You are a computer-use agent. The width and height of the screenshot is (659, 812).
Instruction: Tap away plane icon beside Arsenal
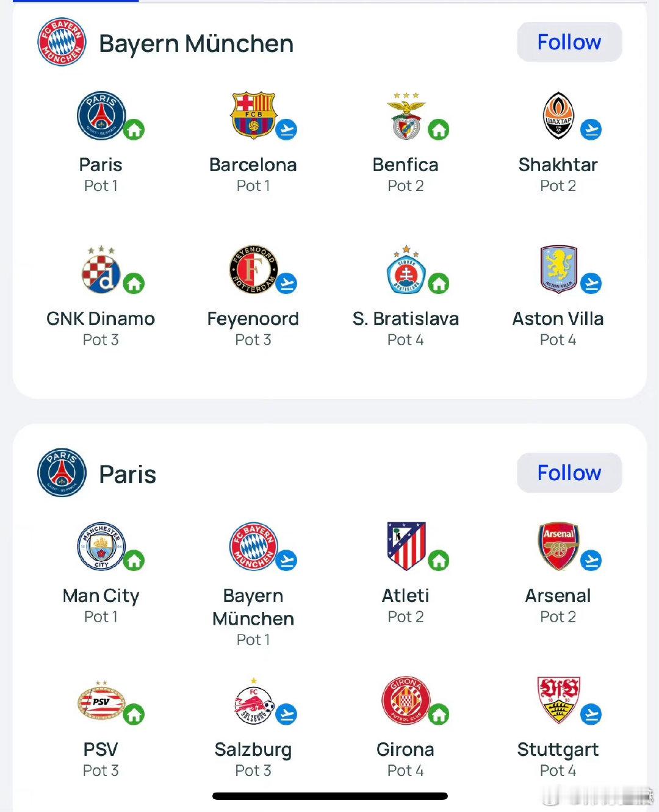(x=591, y=560)
